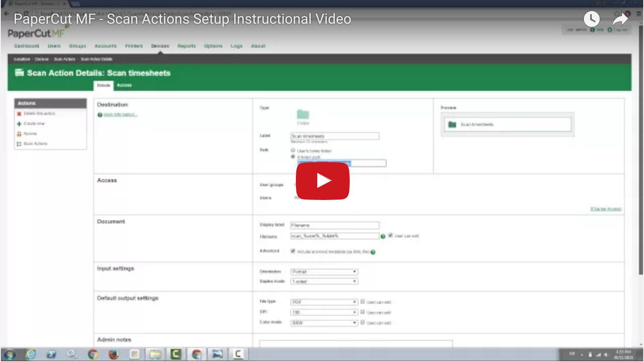Click the red X Delete this action icon
This screenshot has width=644, height=362.
coord(19,114)
